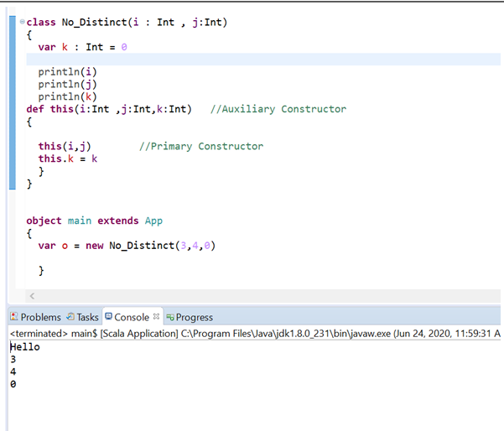The image size is (504, 431).
Task: Click the "this.k = k" assignment
Action: click(67, 158)
